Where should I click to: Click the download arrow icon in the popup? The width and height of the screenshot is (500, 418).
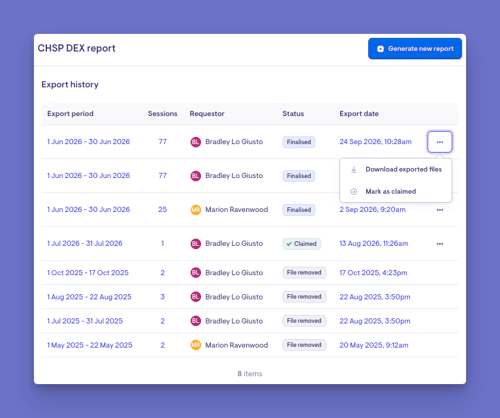point(354,170)
